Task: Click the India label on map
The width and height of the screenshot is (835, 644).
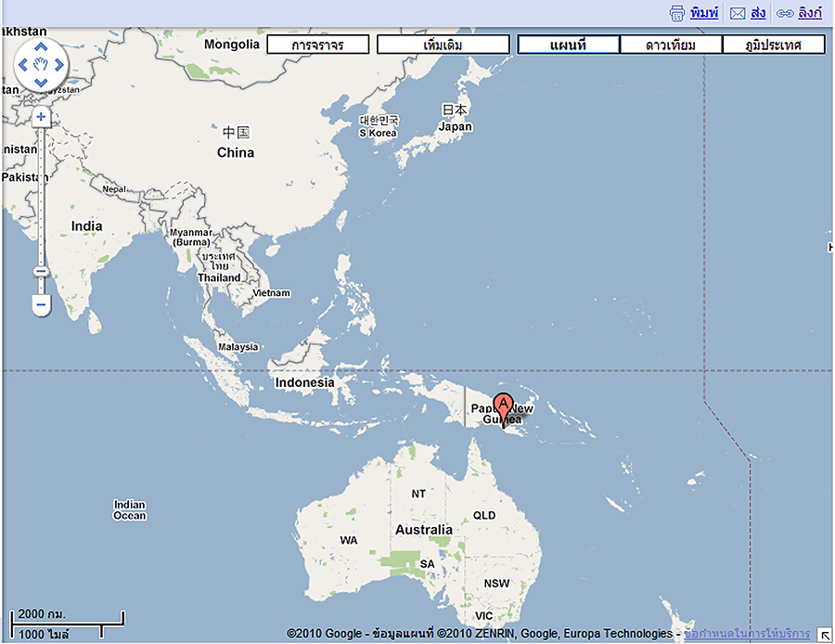Action: [87, 226]
